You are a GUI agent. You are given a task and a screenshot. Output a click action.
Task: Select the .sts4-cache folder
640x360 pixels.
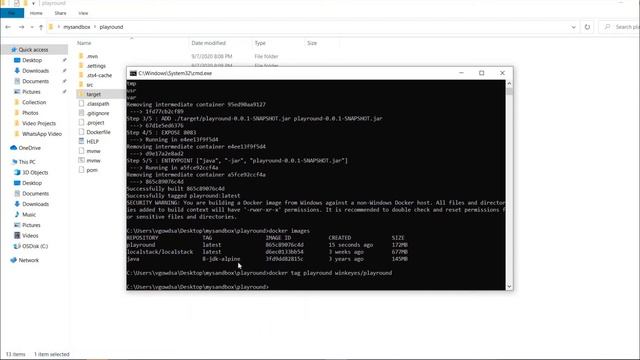[99, 75]
